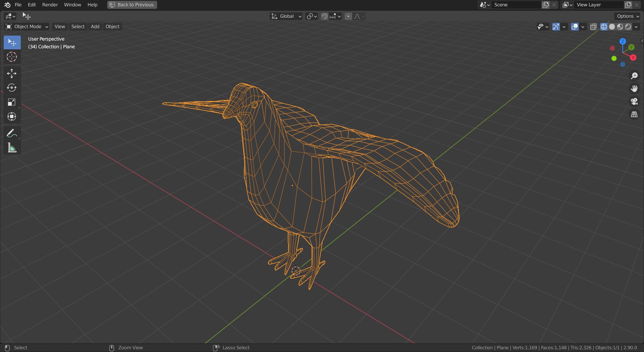The width and height of the screenshot is (644, 352).
Task: Select the Scale tool
Action: point(12,102)
